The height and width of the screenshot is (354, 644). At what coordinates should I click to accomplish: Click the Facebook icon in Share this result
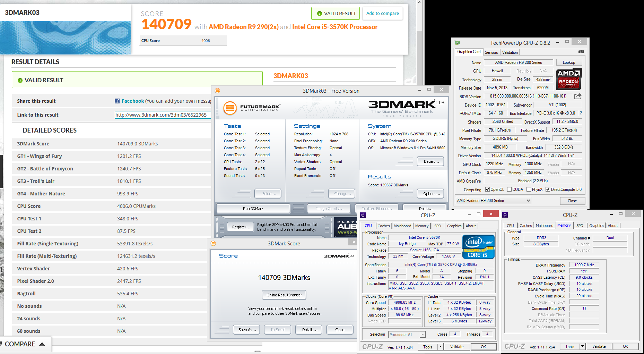[117, 101]
